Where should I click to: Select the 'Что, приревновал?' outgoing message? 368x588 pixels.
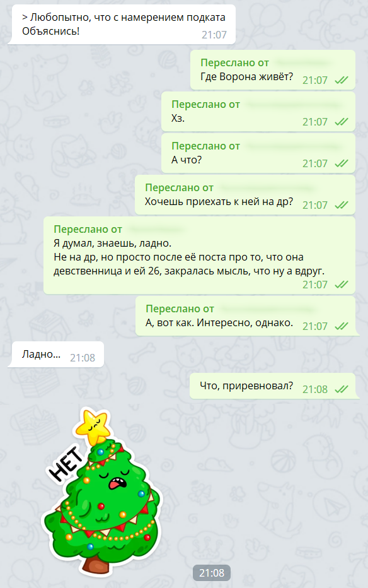[272, 386]
